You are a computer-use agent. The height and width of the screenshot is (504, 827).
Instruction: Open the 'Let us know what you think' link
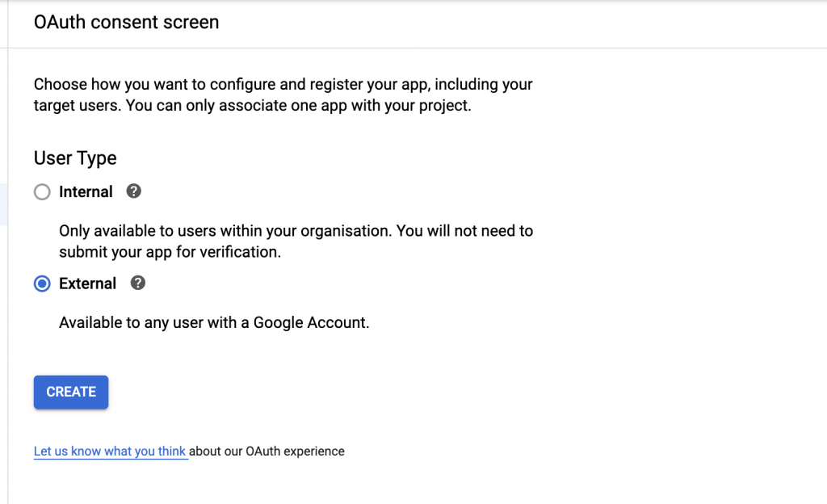(110, 451)
